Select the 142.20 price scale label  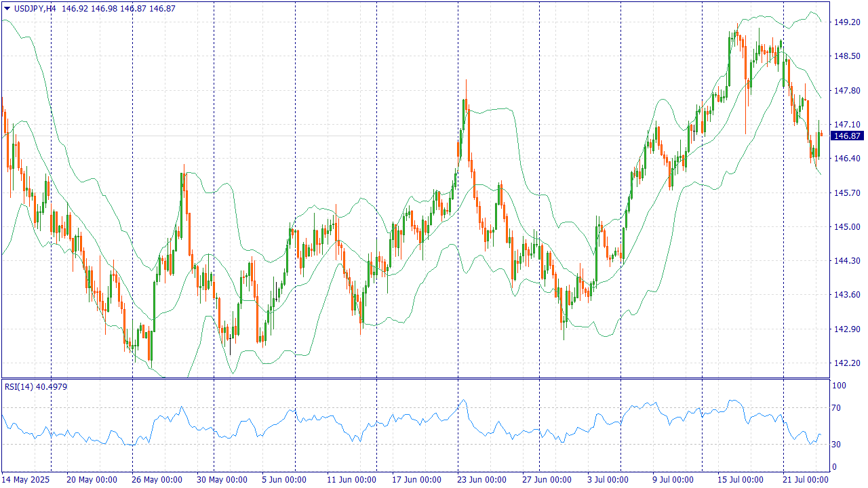coord(846,363)
